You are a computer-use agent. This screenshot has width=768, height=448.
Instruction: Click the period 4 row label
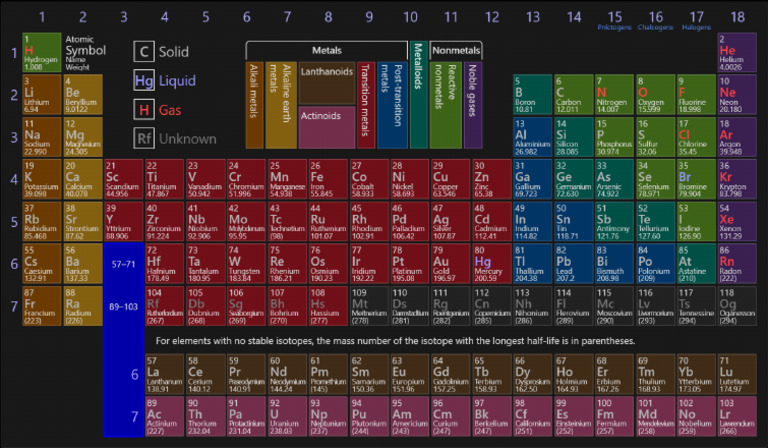(x=14, y=179)
